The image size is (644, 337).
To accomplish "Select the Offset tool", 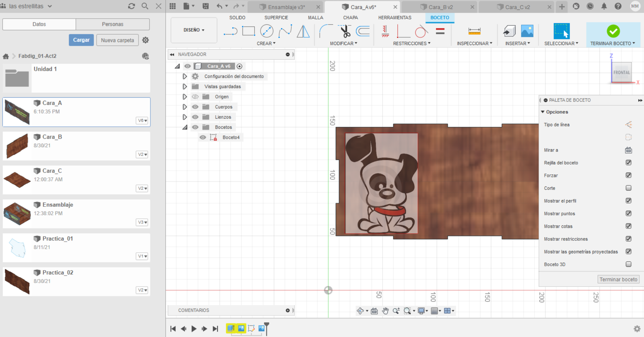I will pos(363,32).
